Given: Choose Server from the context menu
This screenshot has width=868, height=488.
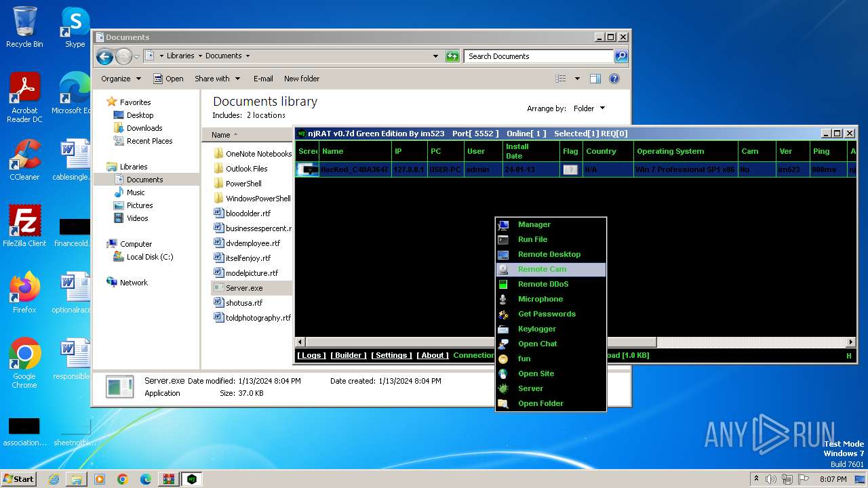Looking at the screenshot, I should coord(551,388).
